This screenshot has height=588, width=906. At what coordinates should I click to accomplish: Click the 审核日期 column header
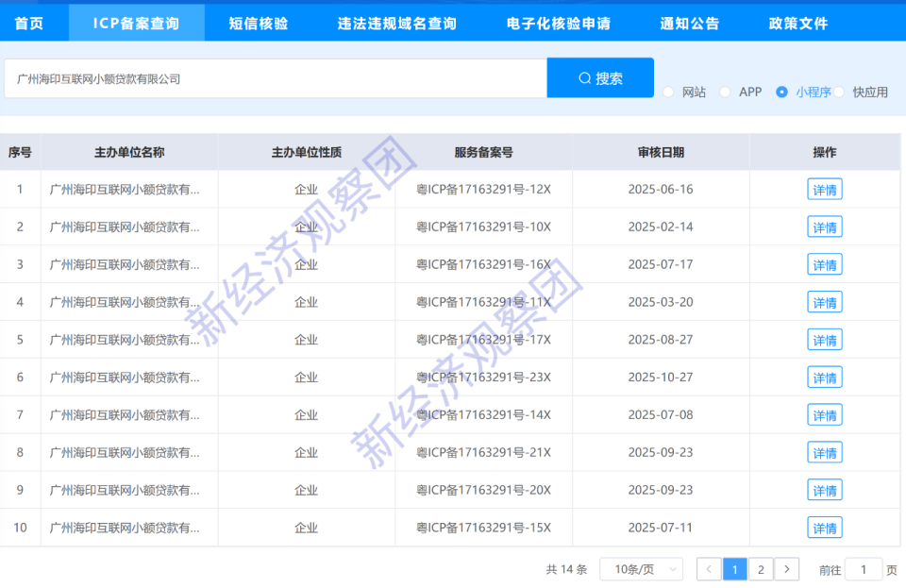tap(661, 153)
